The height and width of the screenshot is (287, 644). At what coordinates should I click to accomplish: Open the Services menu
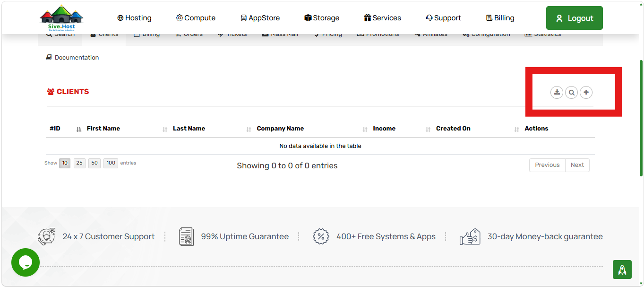382,18
